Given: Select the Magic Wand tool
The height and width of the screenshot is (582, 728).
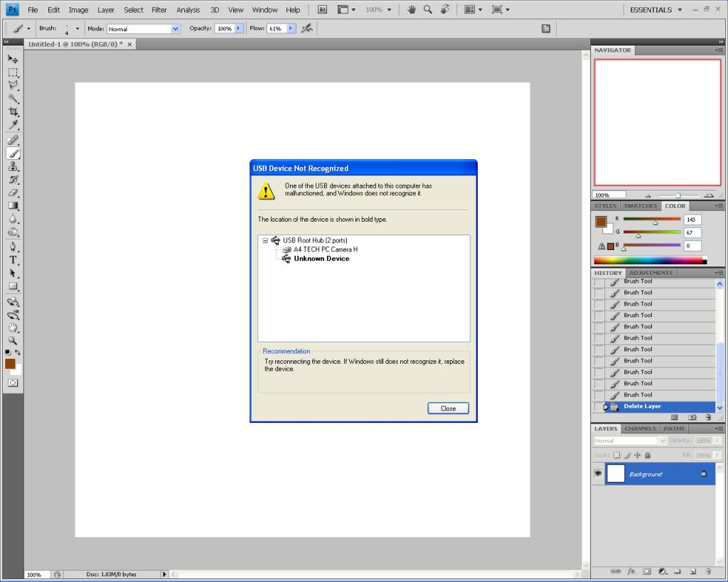Looking at the screenshot, I should [13, 98].
